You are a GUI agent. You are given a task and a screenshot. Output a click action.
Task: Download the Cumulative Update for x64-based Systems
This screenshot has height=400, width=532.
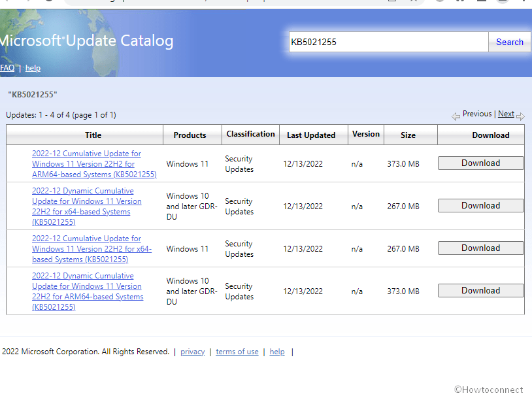481,248
